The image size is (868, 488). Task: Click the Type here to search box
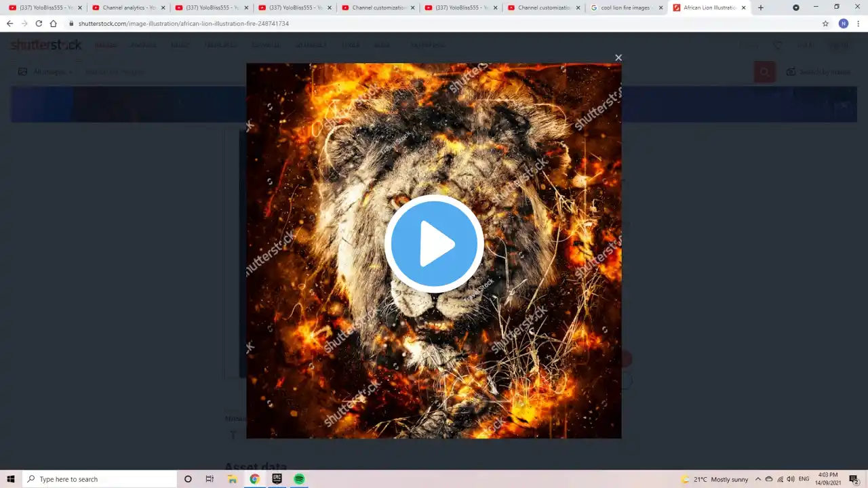(x=99, y=479)
